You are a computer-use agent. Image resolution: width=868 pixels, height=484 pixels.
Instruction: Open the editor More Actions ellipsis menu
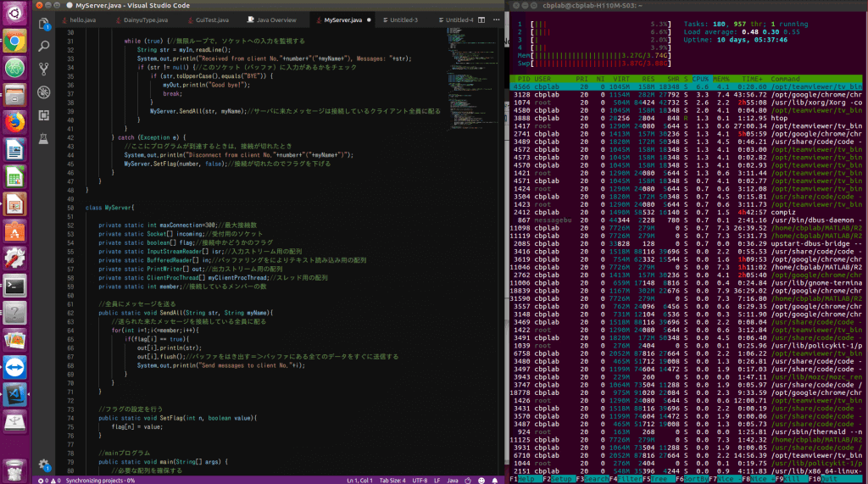point(497,19)
